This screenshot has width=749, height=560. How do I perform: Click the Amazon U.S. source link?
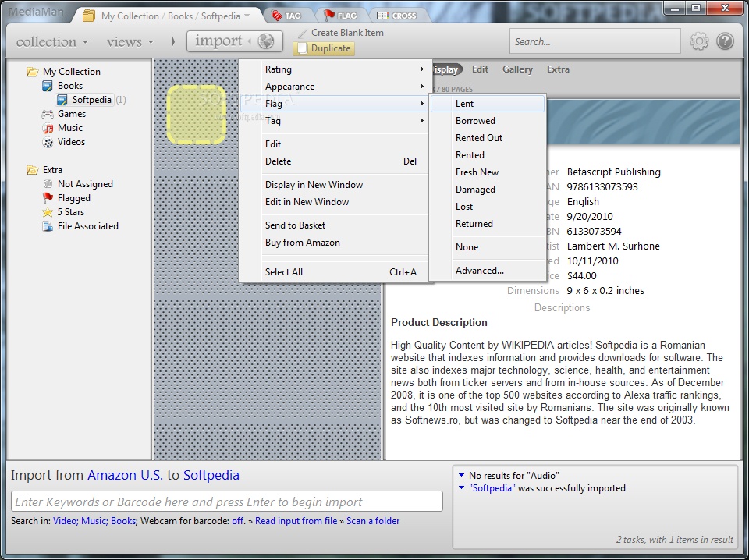point(125,475)
